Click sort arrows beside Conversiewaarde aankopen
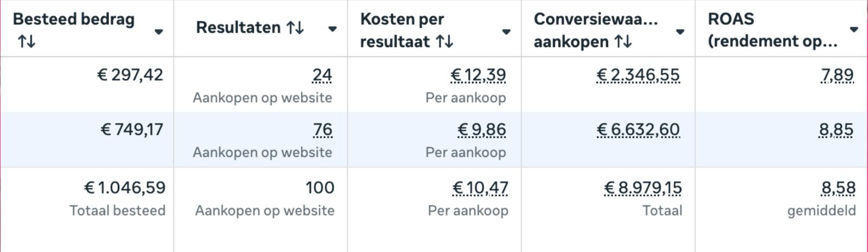Image resolution: width=868 pixels, height=252 pixels. 623,41
